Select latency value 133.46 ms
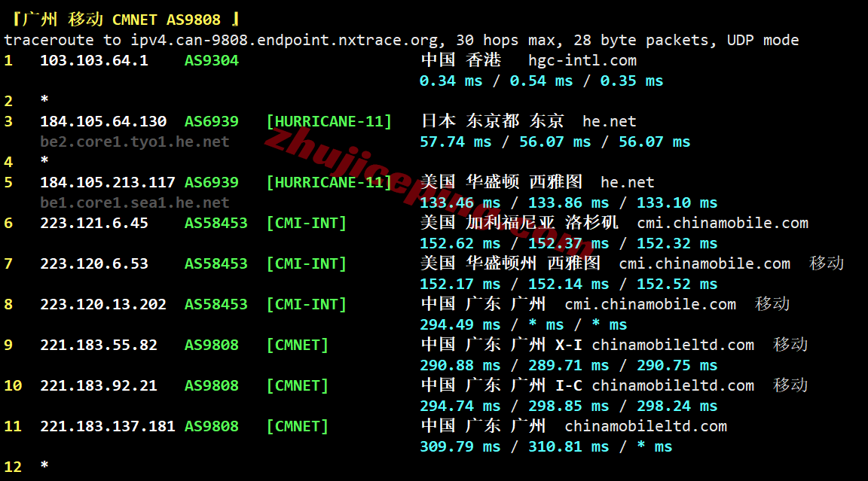 [x=460, y=202]
